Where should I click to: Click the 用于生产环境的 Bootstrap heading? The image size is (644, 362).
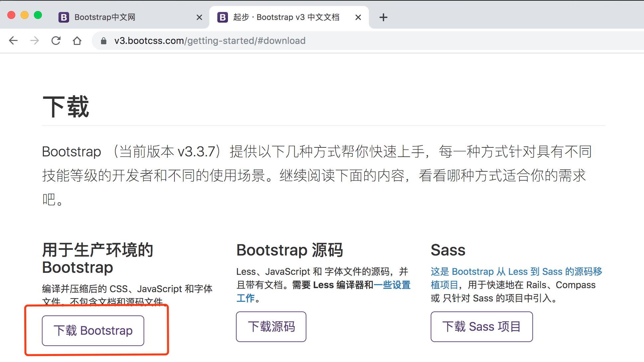(x=98, y=259)
